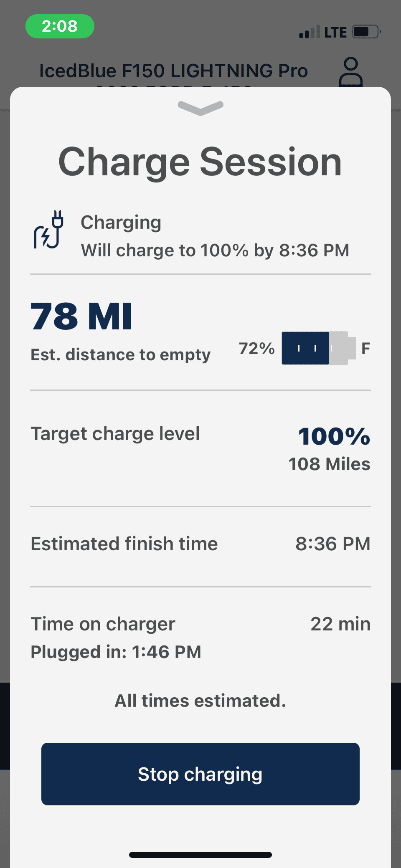Open the Target charge level row
Image resolution: width=401 pixels, height=868 pixels.
115,434
